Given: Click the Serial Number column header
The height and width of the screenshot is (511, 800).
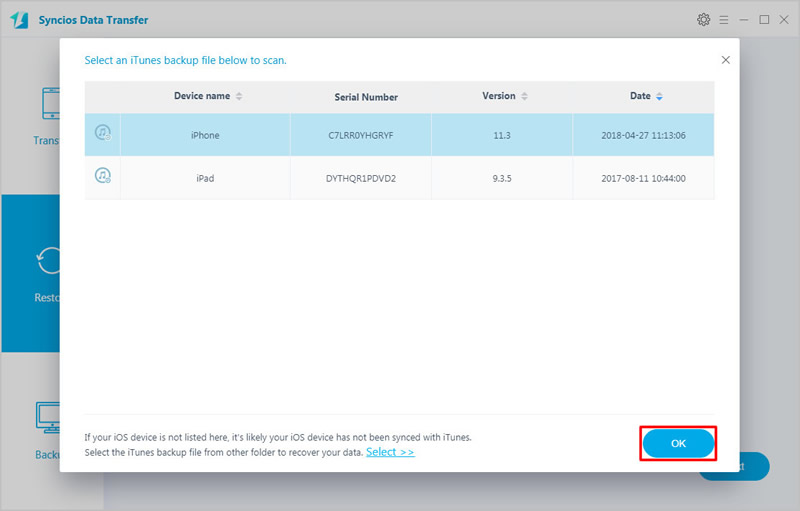Looking at the screenshot, I should (x=366, y=97).
